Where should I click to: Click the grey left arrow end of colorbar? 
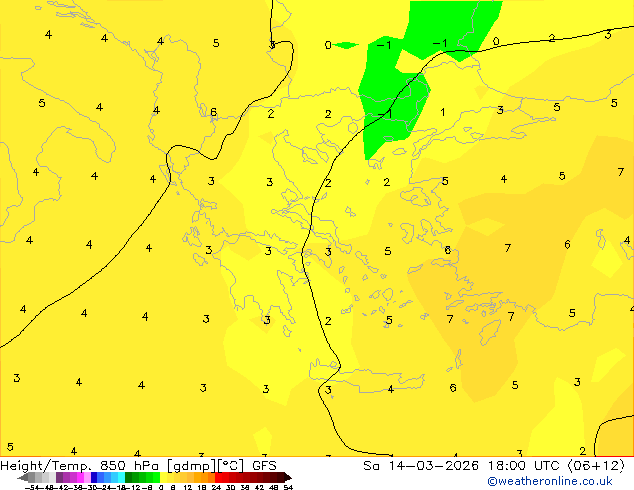coord(23,477)
